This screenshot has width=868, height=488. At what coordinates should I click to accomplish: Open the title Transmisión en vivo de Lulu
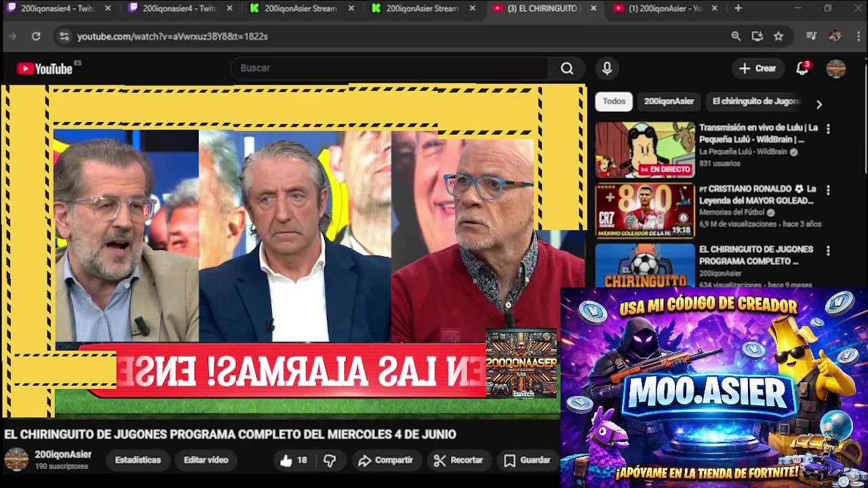pyautogui.click(x=758, y=134)
